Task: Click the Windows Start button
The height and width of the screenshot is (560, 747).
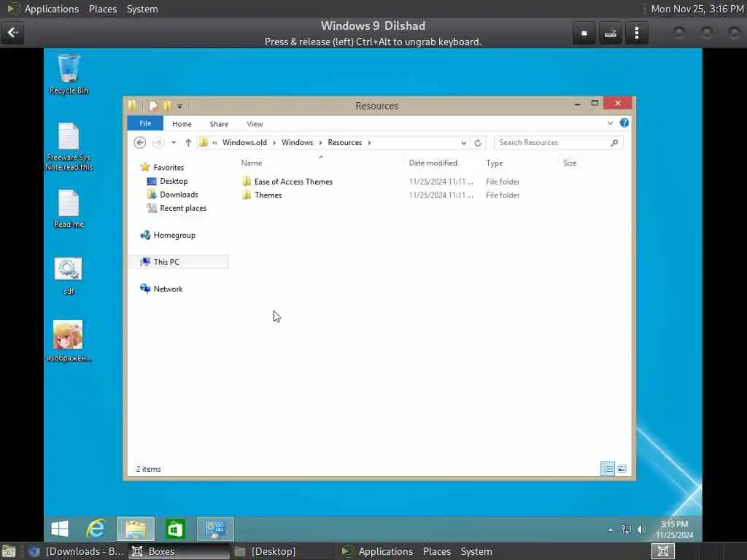Action: coord(60,529)
